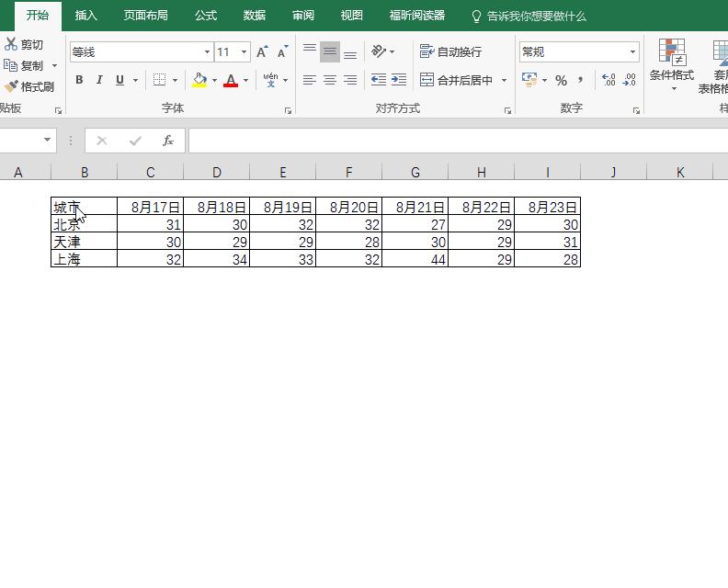
Task: Select the 城市 header cell
Action: coord(84,207)
